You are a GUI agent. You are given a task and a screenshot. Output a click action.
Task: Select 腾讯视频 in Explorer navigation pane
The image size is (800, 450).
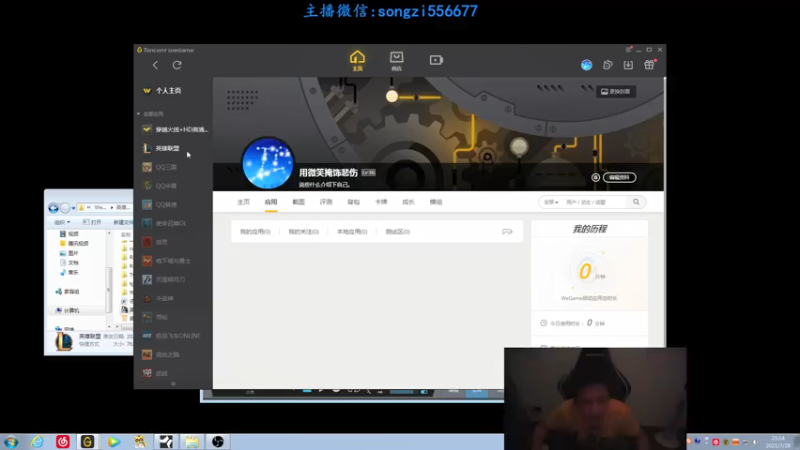pyautogui.click(x=74, y=243)
